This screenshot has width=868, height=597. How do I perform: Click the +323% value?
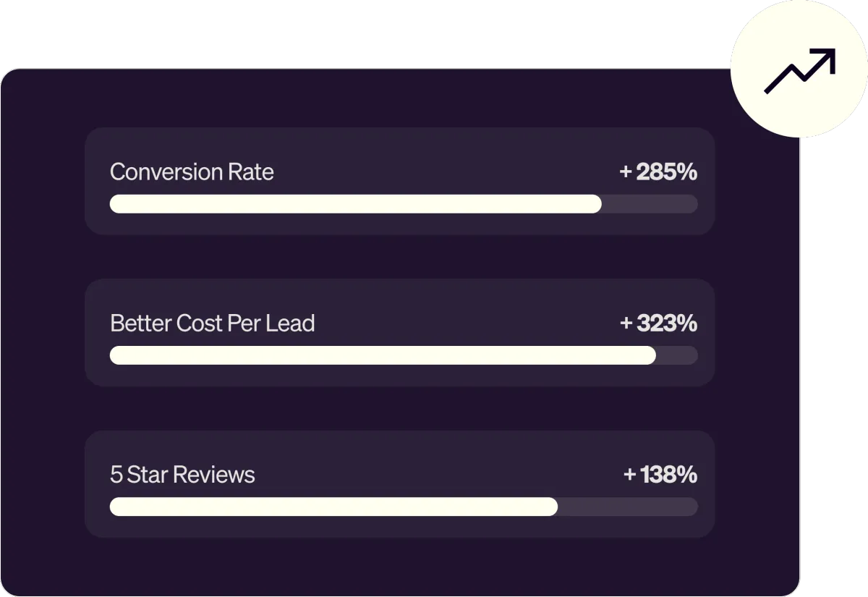coord(658,323)
